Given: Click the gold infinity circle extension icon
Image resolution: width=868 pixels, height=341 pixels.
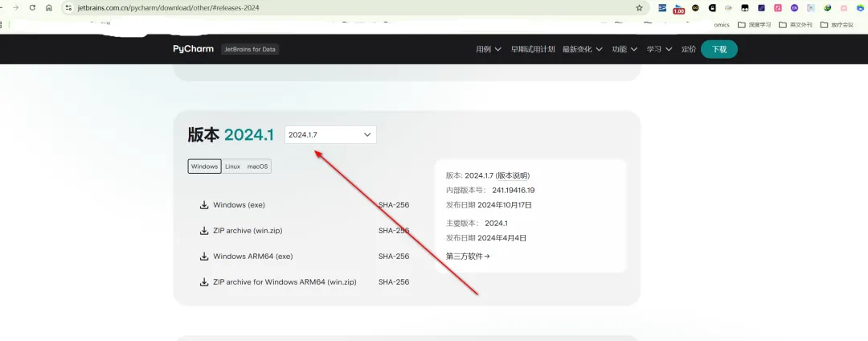Looking at the screenshot, I should (695, 8).
